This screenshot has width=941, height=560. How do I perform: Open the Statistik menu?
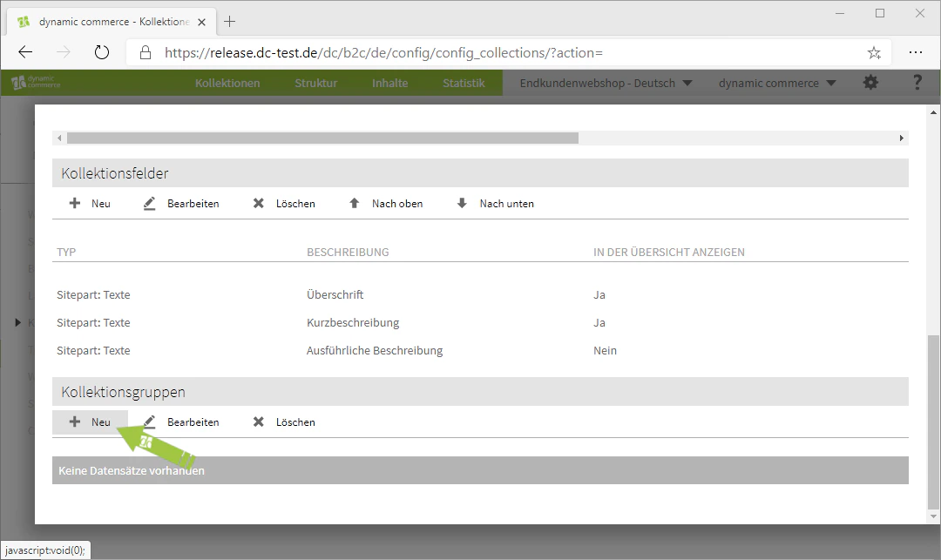(x=464, y=83)
